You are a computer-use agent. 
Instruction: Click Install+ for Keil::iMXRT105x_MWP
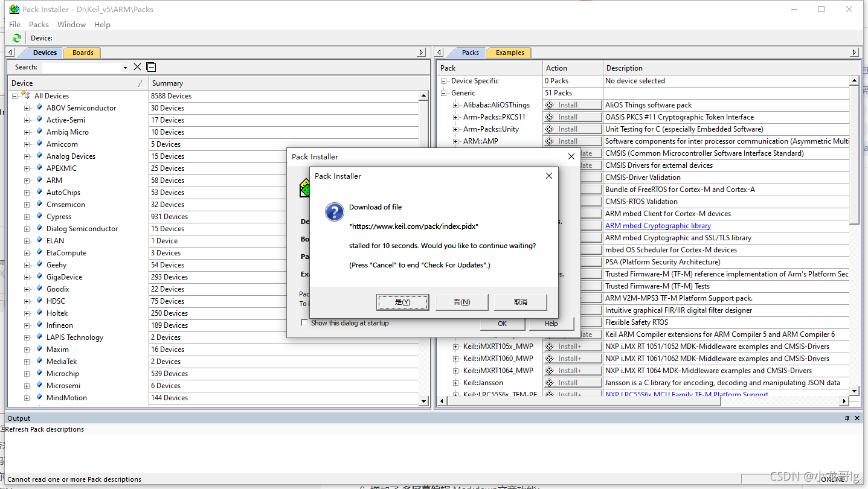click(573, 347)
